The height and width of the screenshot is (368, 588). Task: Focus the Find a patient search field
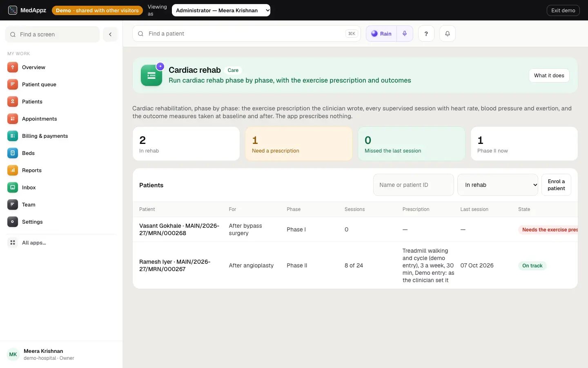pyautogui.click(x=247, y=34)
